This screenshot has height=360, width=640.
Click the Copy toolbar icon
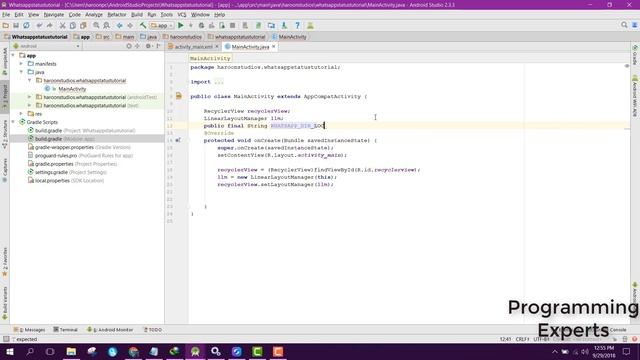(73, 25)
